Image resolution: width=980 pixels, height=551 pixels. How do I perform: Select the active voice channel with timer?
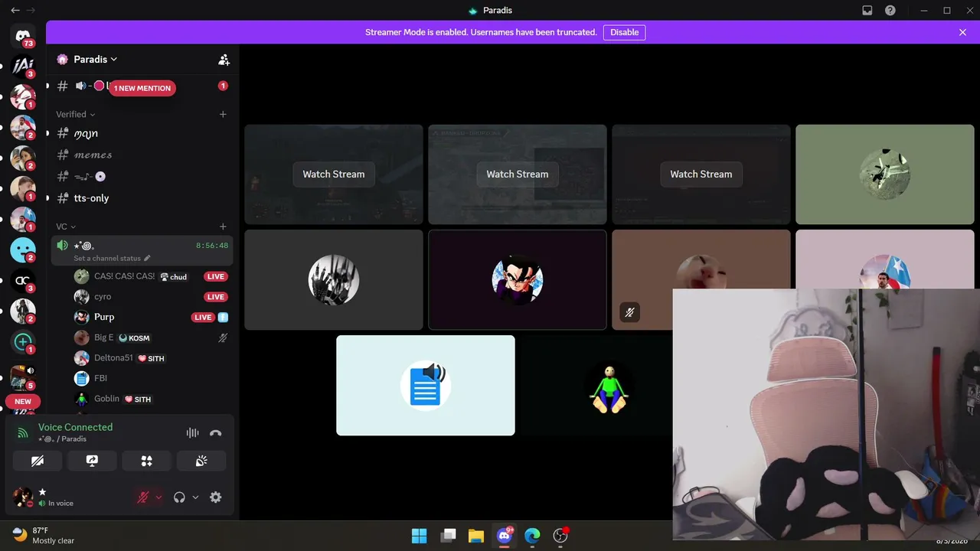tap(142, 250)
